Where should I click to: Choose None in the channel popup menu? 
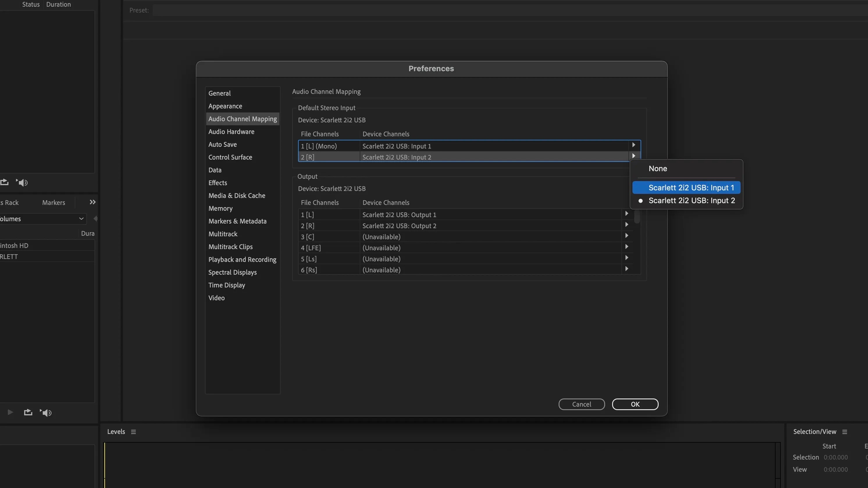click(x=657, y=168)
